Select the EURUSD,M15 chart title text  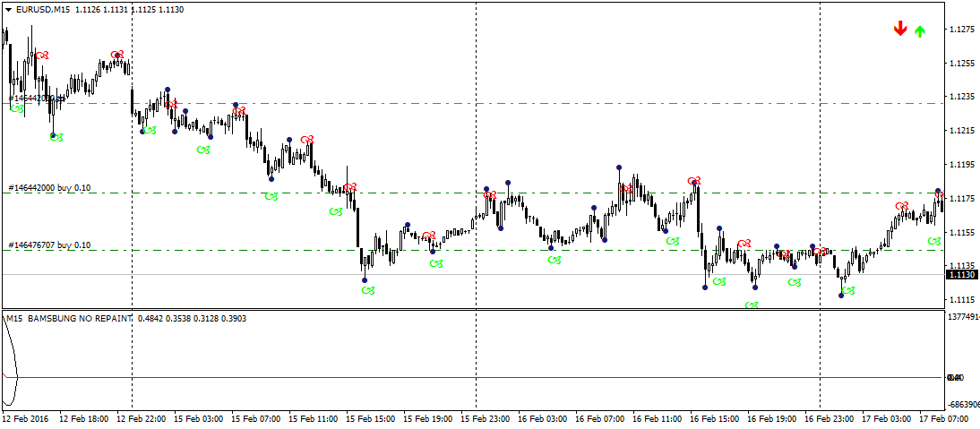point(42,9)
